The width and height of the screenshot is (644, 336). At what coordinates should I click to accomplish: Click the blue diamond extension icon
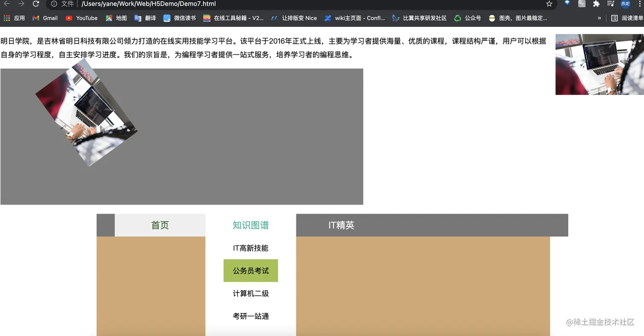(x=567, y=4)
